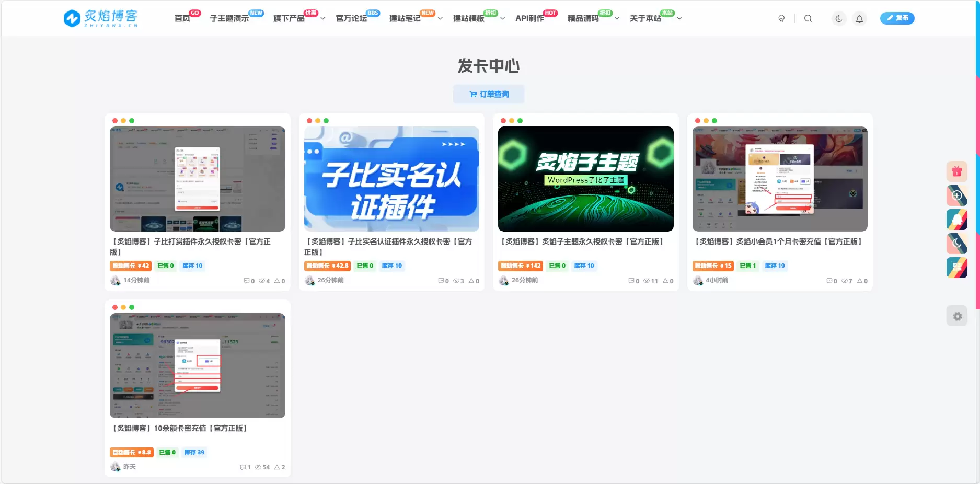The width and height of the screenshot is (980, 484).
Task: Click author avatar on 子比打赏插件 card
Action: [116, 281]
